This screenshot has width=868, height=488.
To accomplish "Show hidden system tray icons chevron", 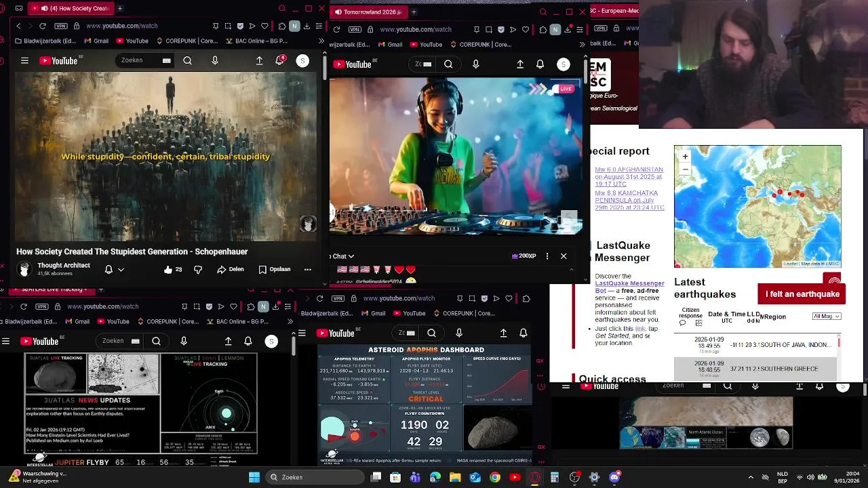I will pos(751,477).
